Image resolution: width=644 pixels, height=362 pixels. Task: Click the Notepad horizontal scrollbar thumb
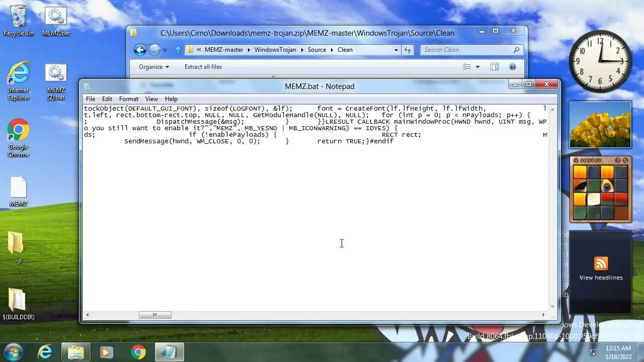(155, 315)
